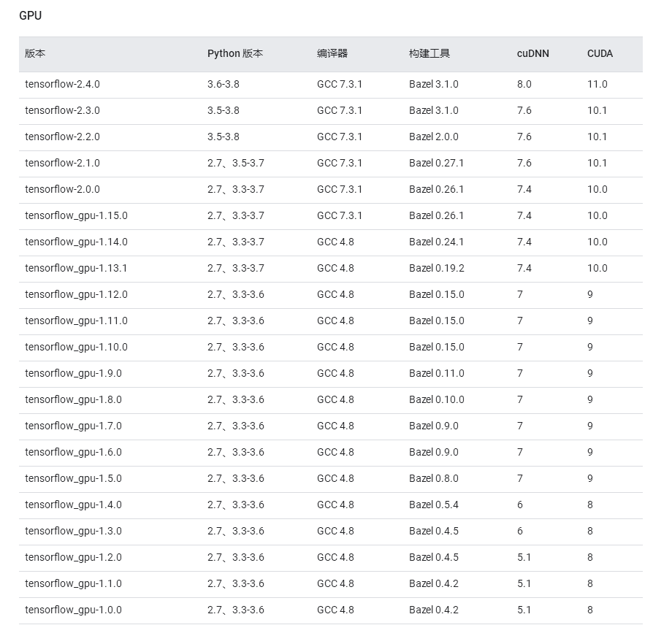Select GCC 4.8 in the tensorflow_gpu-1.14.0 row
The image size is (672, 625).
[x=335, y=242]
